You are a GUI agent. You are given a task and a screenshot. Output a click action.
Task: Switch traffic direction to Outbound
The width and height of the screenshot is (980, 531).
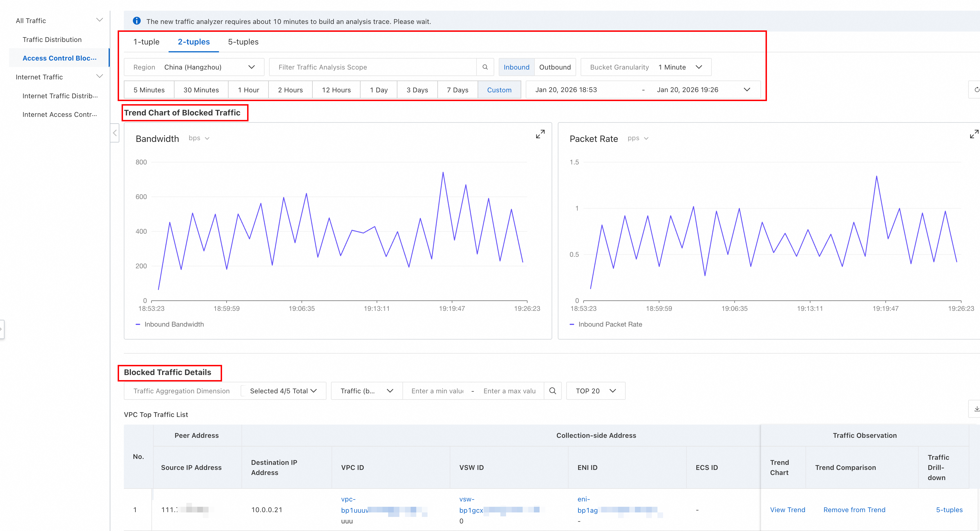click(555, 67)
